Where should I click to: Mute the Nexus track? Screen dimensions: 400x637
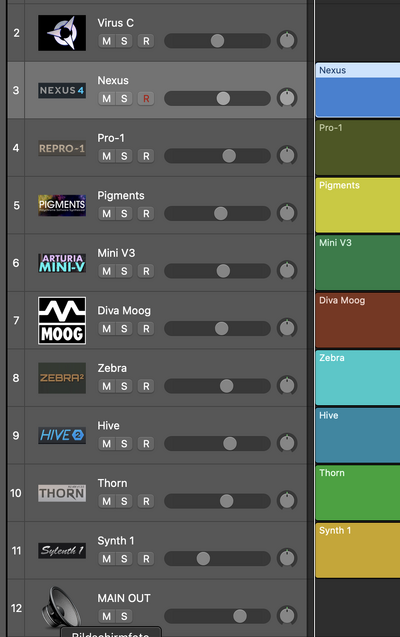[106, 99]
